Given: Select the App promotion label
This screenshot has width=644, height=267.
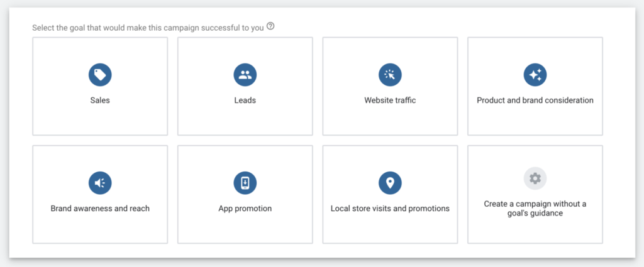Looking at the screenshot, I should (x=245, y=209).
